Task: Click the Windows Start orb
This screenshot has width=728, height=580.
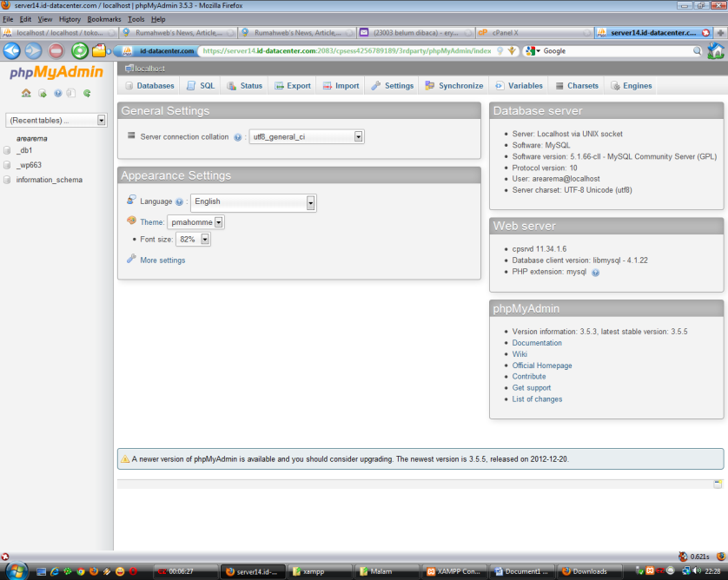Action: [x=17, y=570]
